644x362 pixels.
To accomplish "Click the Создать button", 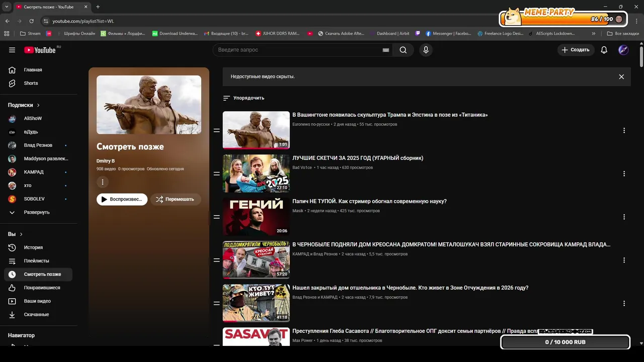I will coord(576,50).
